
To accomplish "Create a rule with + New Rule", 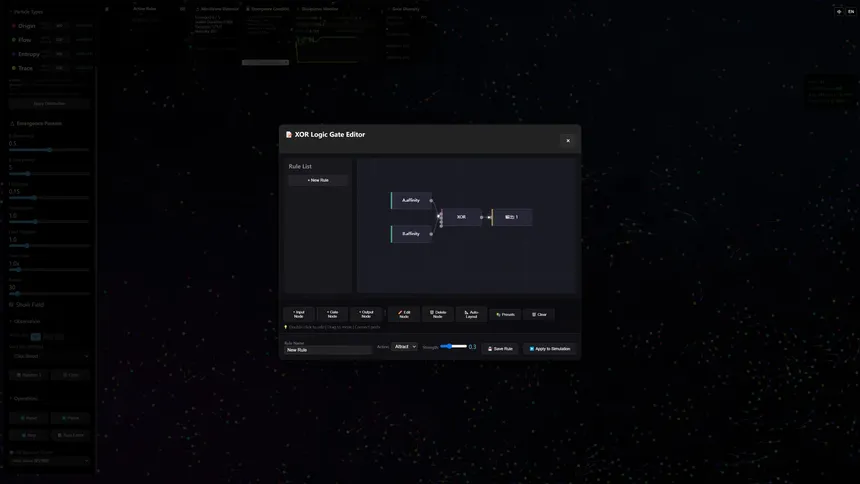I will click(x=318, y=180).
